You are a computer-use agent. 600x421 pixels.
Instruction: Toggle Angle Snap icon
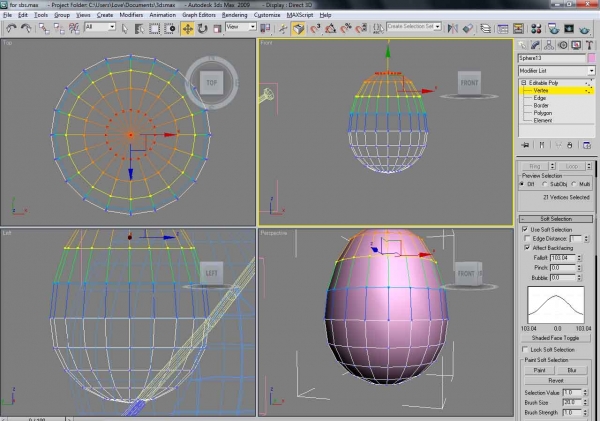[330, 29]
